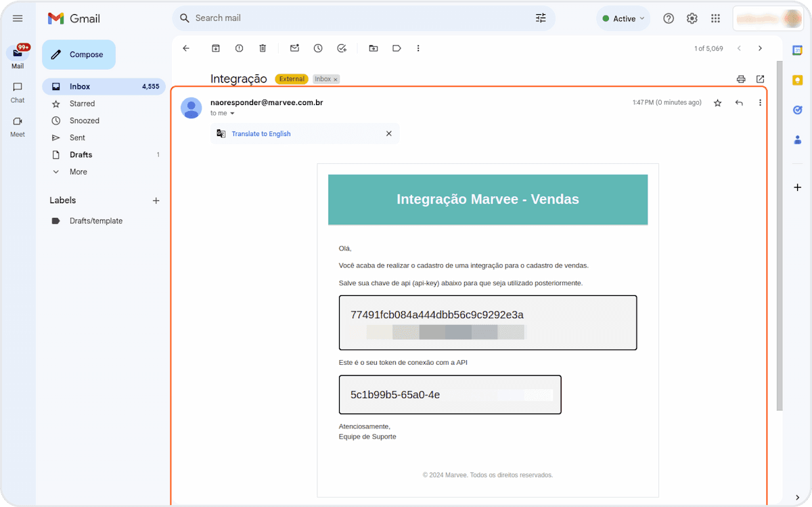The height and width of the screenshot is (507, 812).
Task: Open email in new window icon
Action: 760,79
